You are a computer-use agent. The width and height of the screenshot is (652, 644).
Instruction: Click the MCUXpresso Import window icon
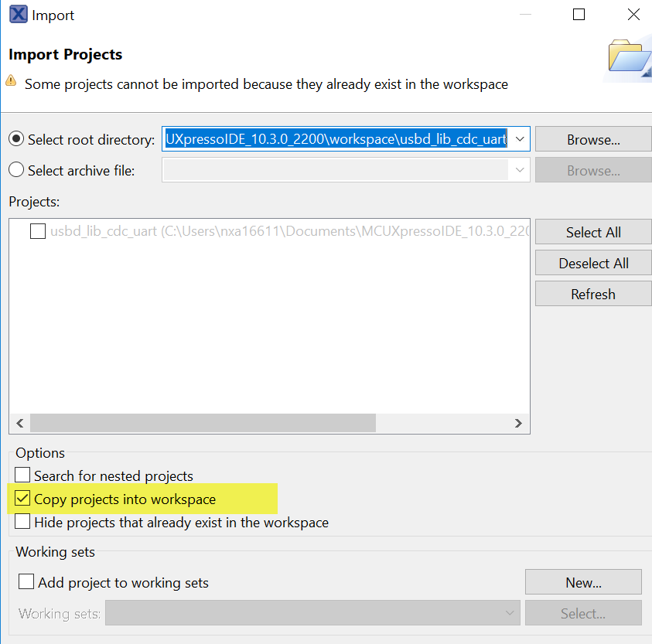tap(19, 14)
